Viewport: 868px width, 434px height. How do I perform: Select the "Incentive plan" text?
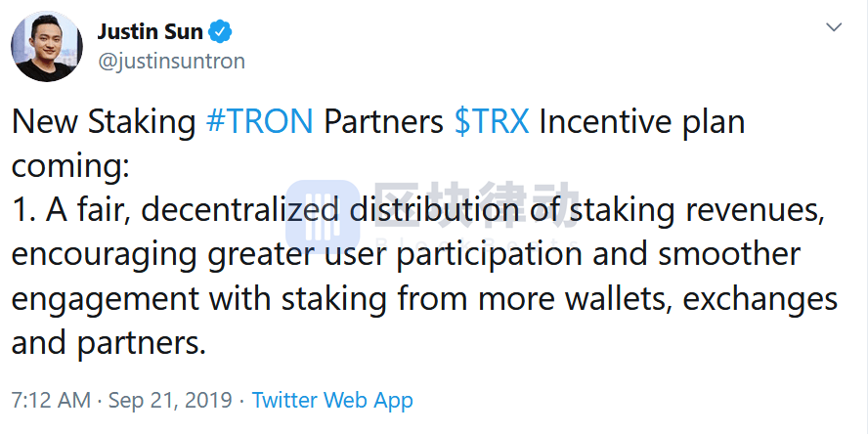pyautogui.click(x=642, y=123)
